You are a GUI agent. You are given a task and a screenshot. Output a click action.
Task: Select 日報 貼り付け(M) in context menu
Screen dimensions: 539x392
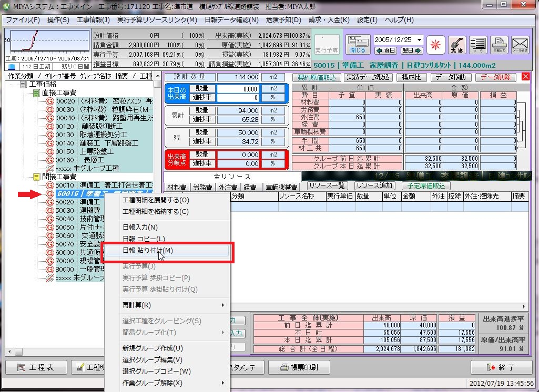point(167,251)
